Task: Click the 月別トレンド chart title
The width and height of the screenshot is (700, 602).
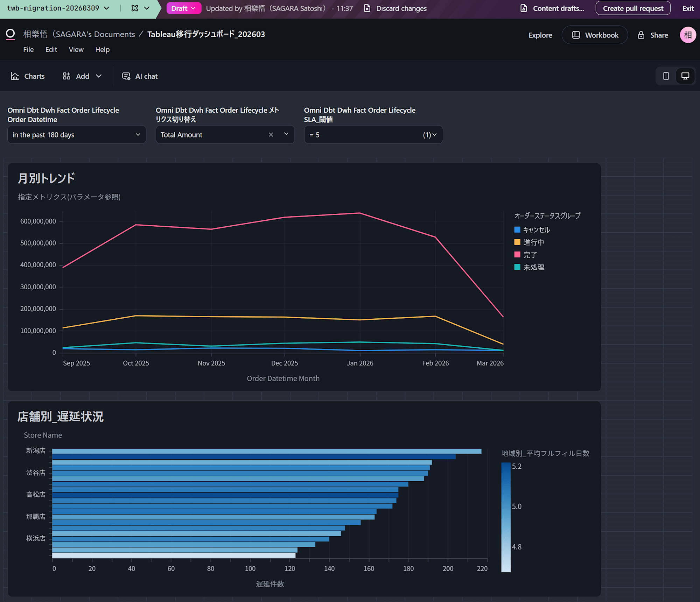Action: [46, 178]
